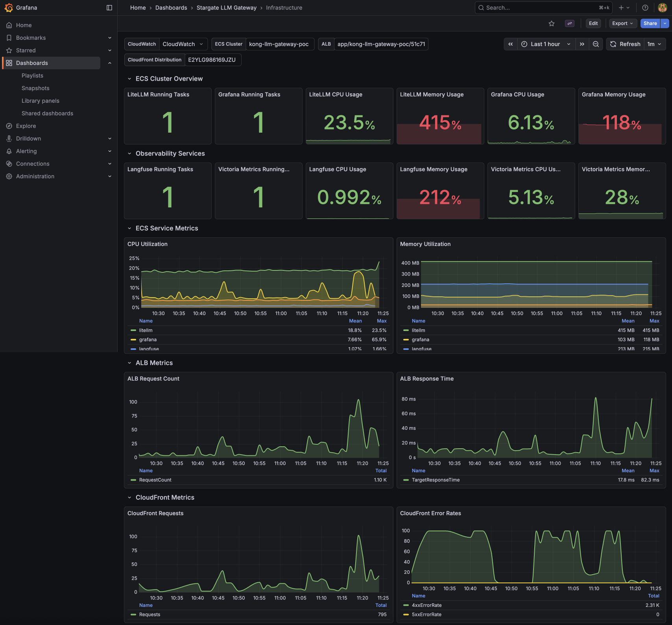Shift time range forward with double-right arrows
Screen dimensions: 672x625
[582, 44]
